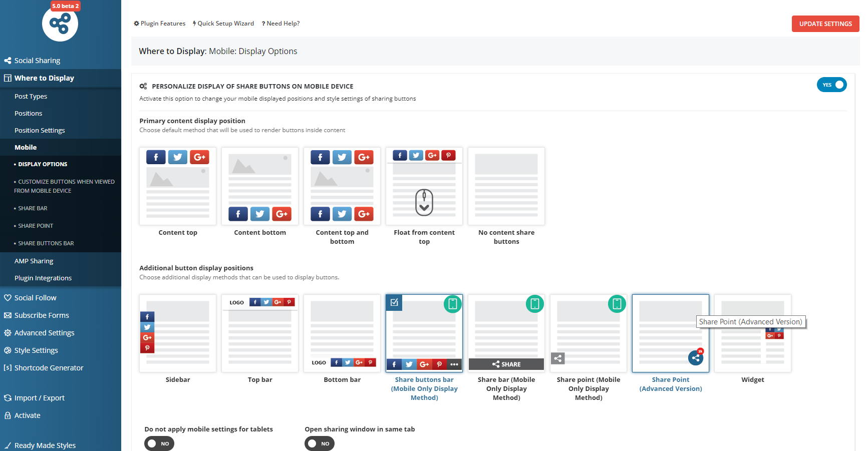The image size is (868, 451).
Task: Click the Social Follow heart icon
Action: point(8,297)
